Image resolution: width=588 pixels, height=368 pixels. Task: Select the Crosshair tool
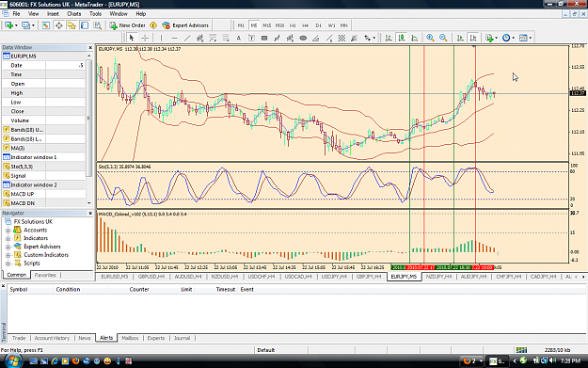(x=145, y=38)
